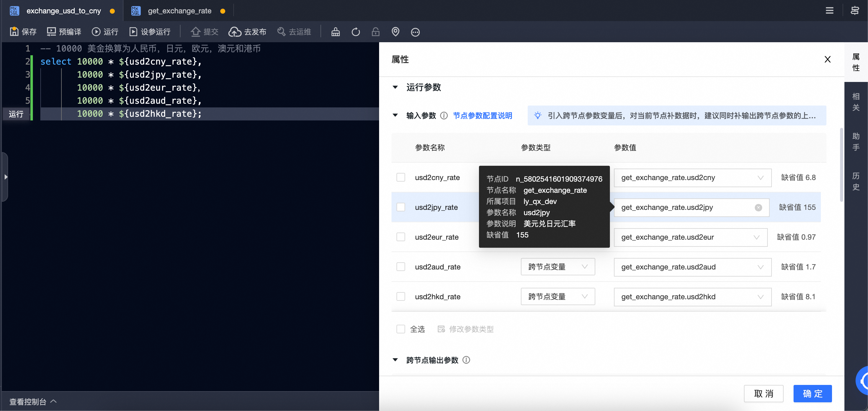Click the Confirm (确定) button
868x411 pixels.
tap(812, 394)
